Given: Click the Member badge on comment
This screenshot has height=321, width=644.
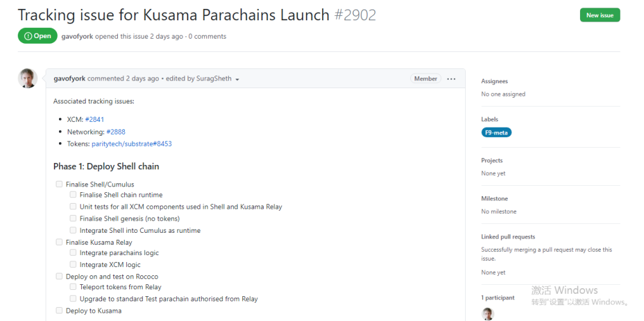Looking at the screenshot, I should coord(425,79).
